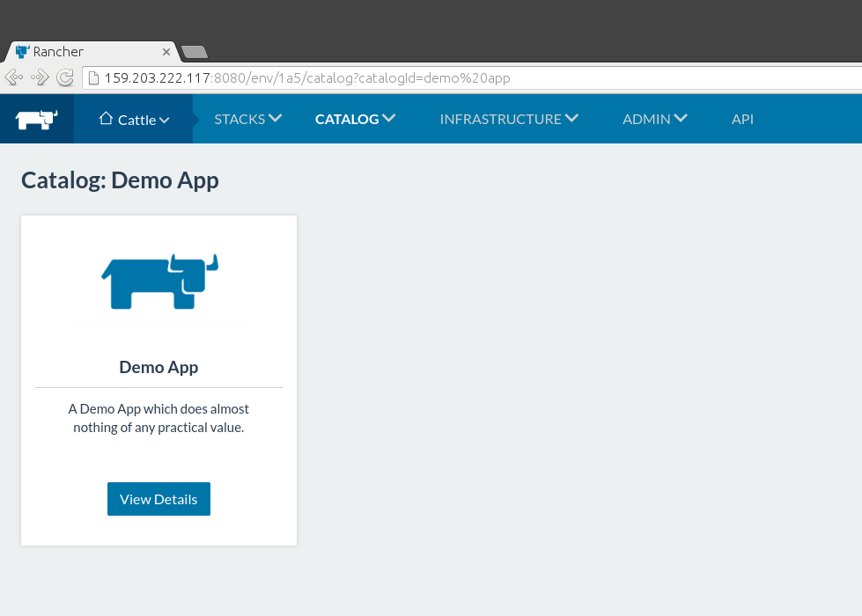Click the browser back arrow
The height and width of the screenshot is (616, 862).
14,77
